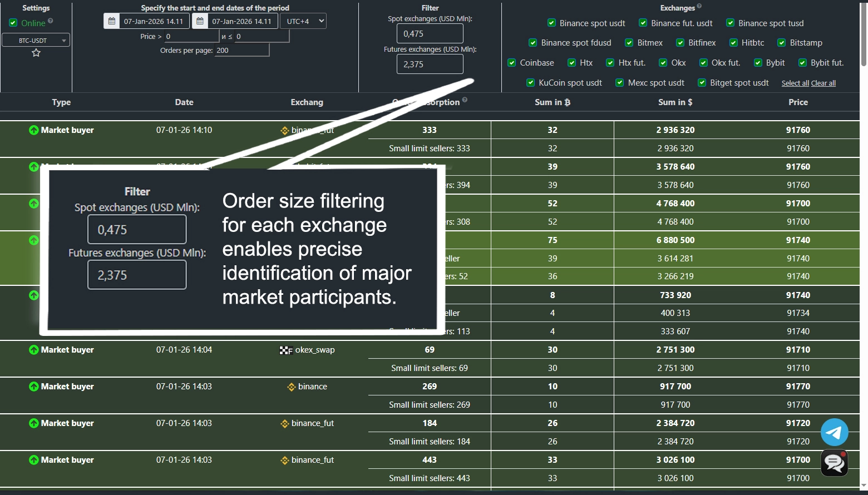Viewport: 868px width, 495px height.
Task: Click the help icon next to Online
Action: pos(51,21)
